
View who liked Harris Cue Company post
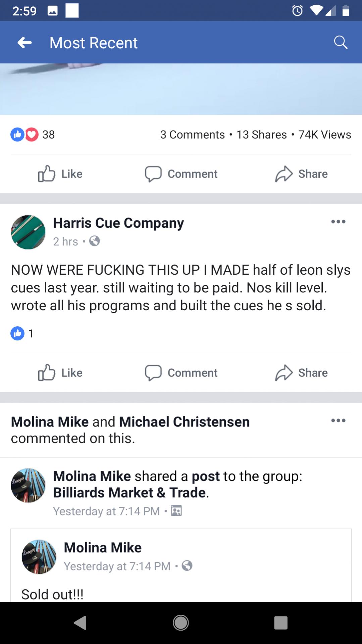click(x=22, y=333)
